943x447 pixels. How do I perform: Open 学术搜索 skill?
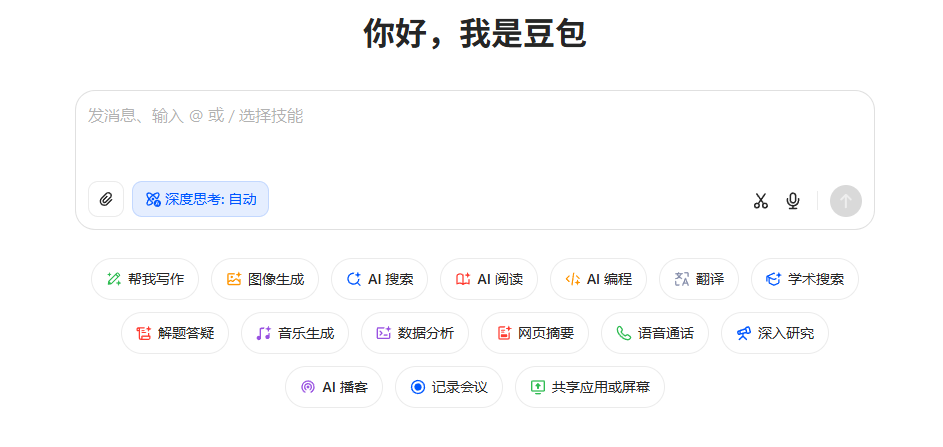pyautogui.click(x=805, y=279)
